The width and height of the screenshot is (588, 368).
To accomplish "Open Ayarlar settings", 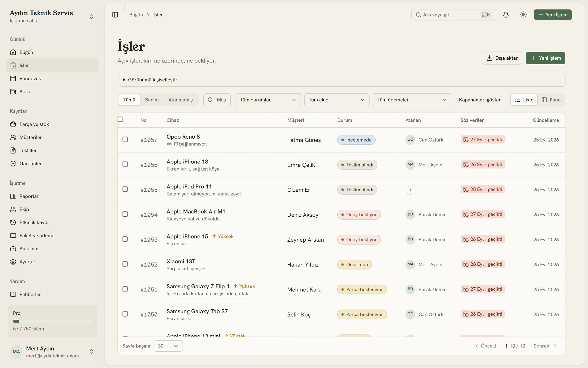I will (x=52, y=262).
